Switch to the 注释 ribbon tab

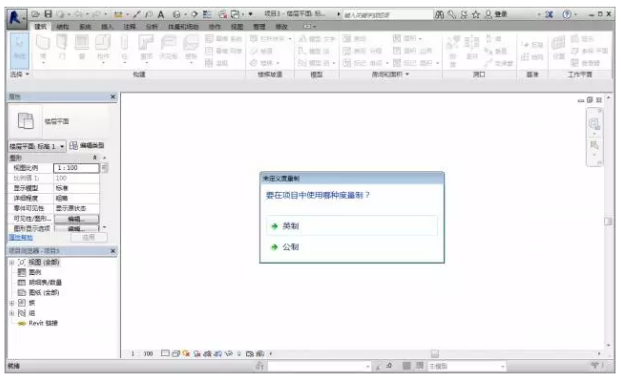point(129,27)
